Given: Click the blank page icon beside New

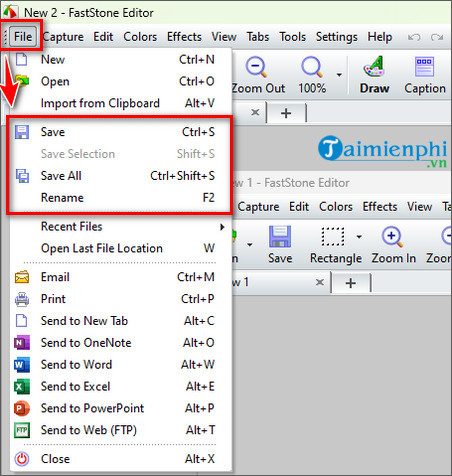Looking at the screenshot, I should [x=22, y=60].
